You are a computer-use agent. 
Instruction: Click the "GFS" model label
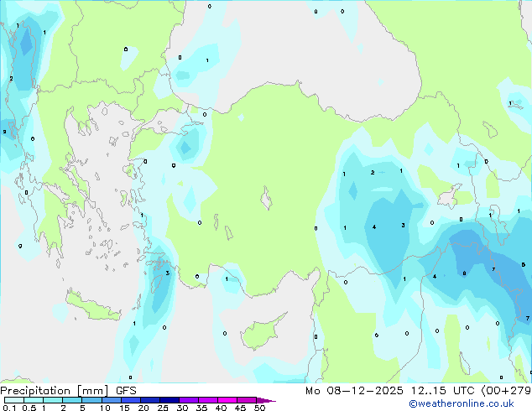click(x=126, y=391)
